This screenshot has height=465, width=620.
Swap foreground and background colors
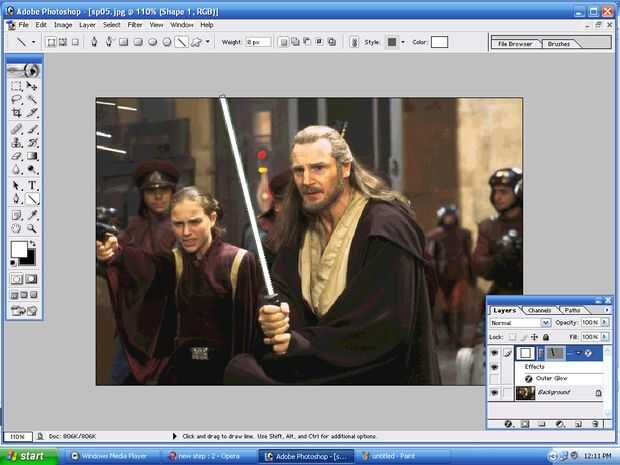[x=32, y=244]
